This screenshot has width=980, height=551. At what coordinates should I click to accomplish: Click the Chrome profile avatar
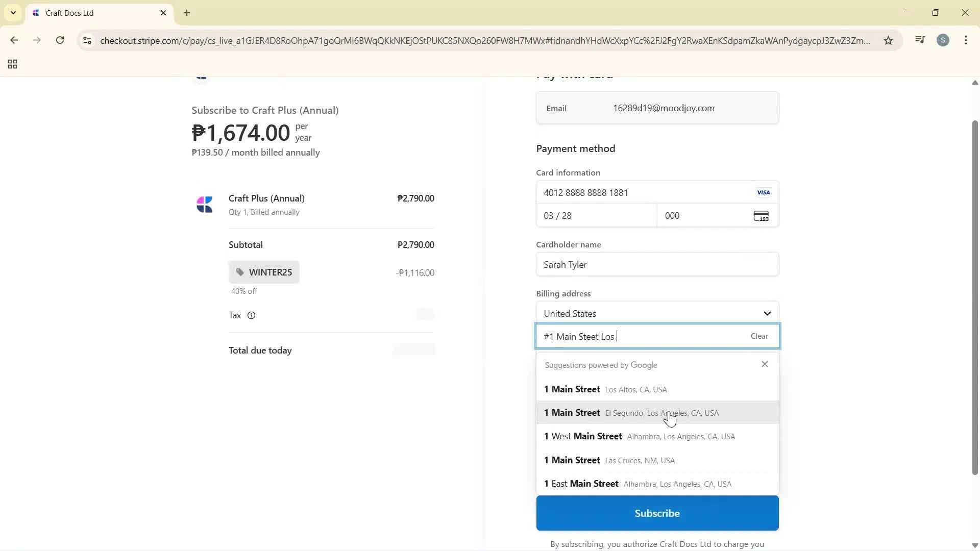(943, 40)
